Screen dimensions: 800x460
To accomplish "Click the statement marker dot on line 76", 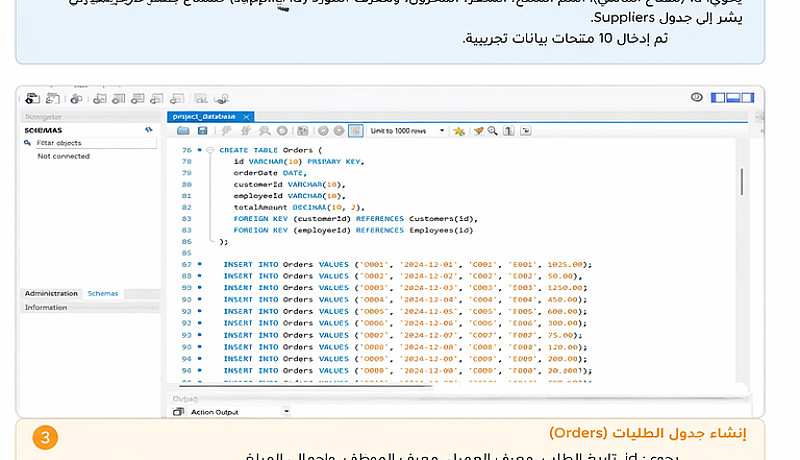I will click(x=199, y=150).
